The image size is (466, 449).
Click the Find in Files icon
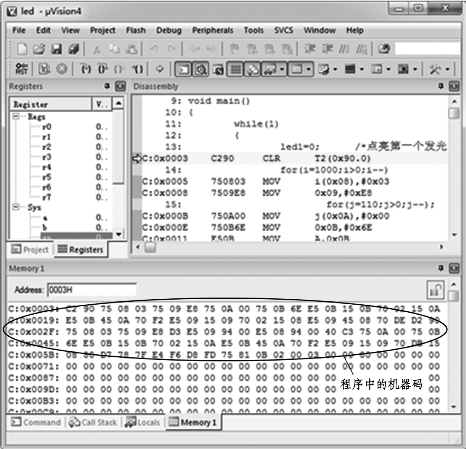click(x=384, y=49)
